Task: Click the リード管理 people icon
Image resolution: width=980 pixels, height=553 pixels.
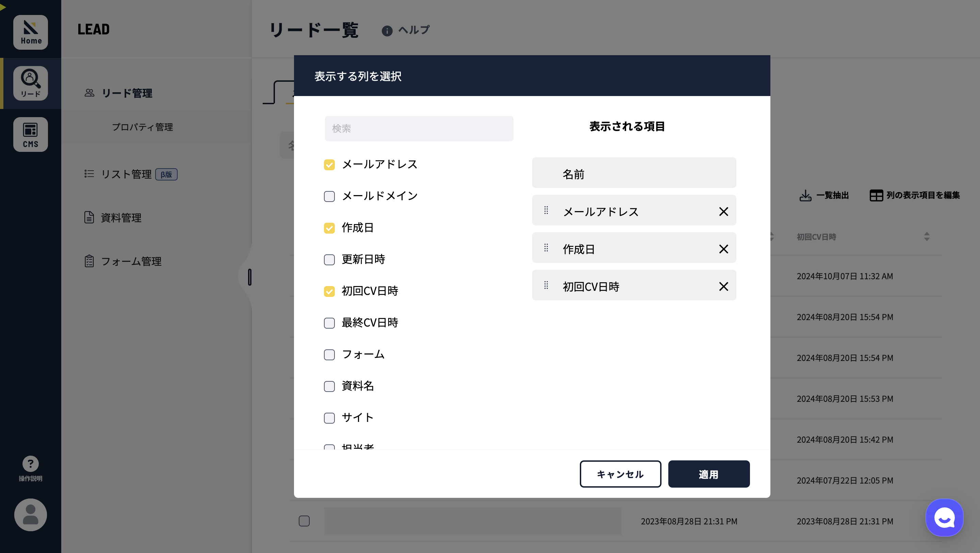Action: pyautogui.click(x=89, y=93)
